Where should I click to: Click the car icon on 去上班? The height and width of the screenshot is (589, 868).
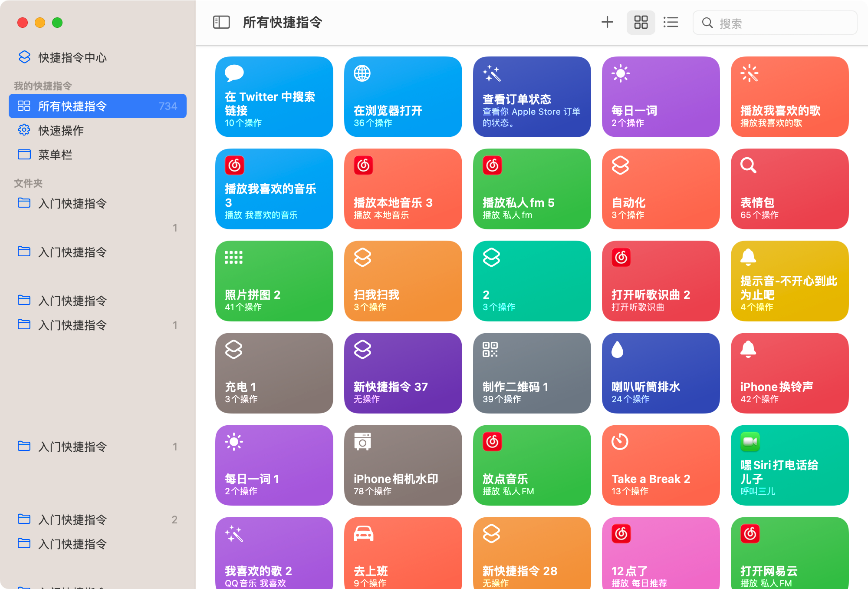click(x=363, y=533)
